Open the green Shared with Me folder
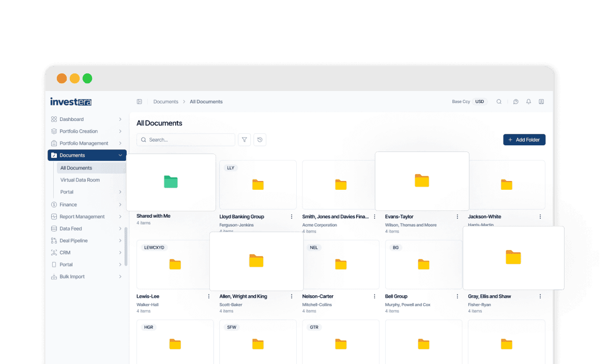This screenshot has width=609, height=364. [x=171, y=182]
